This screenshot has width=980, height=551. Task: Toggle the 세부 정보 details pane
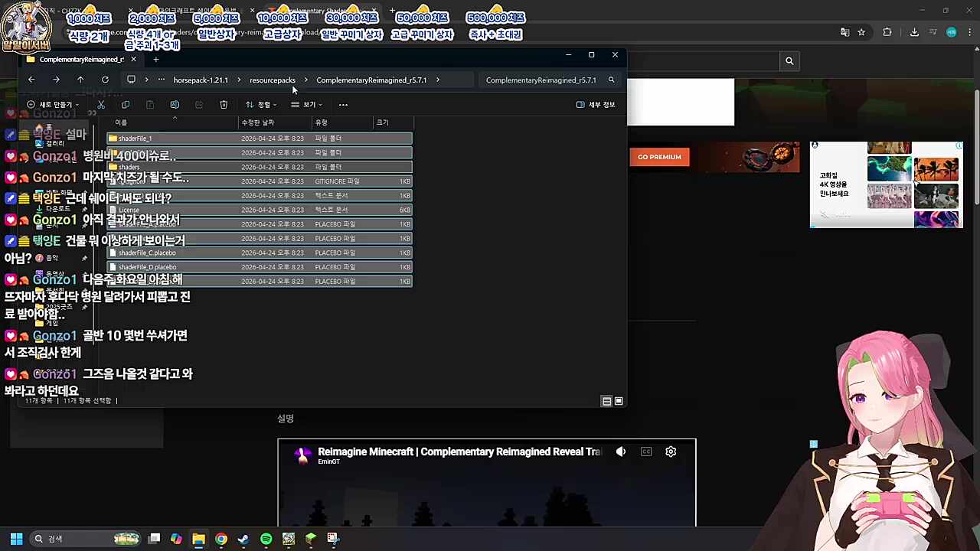(596, 104)
